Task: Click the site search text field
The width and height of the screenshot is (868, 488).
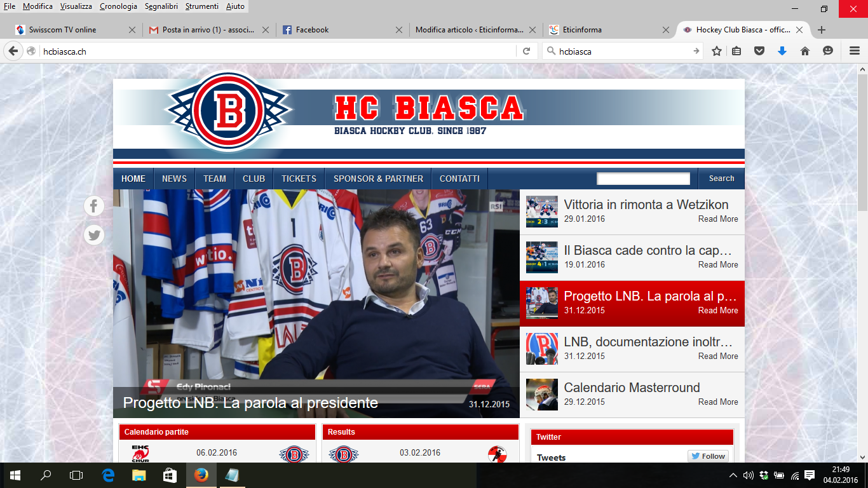Action: [643, 179]
